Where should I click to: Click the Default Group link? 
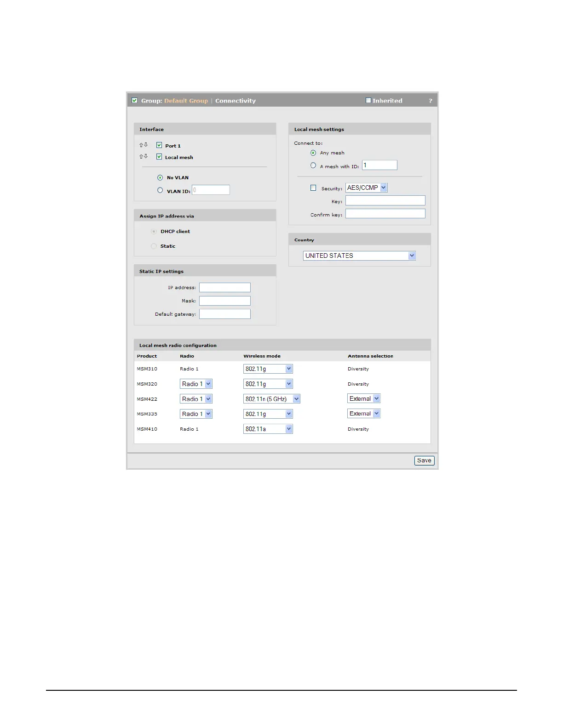186,101
